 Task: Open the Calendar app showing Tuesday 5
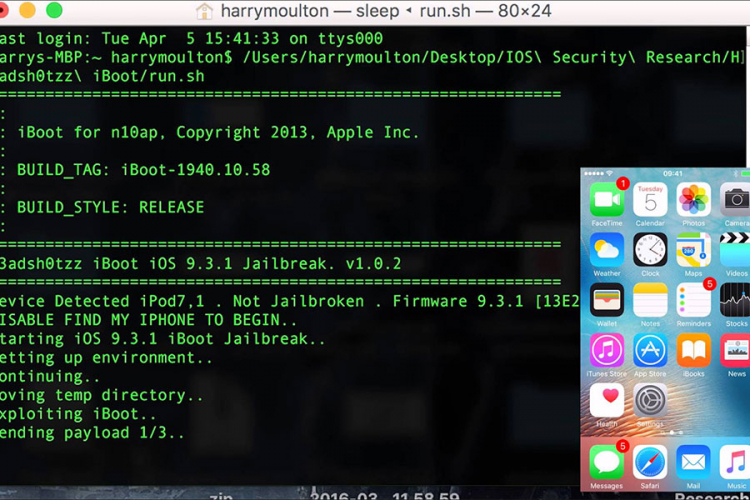pos(650,200)
